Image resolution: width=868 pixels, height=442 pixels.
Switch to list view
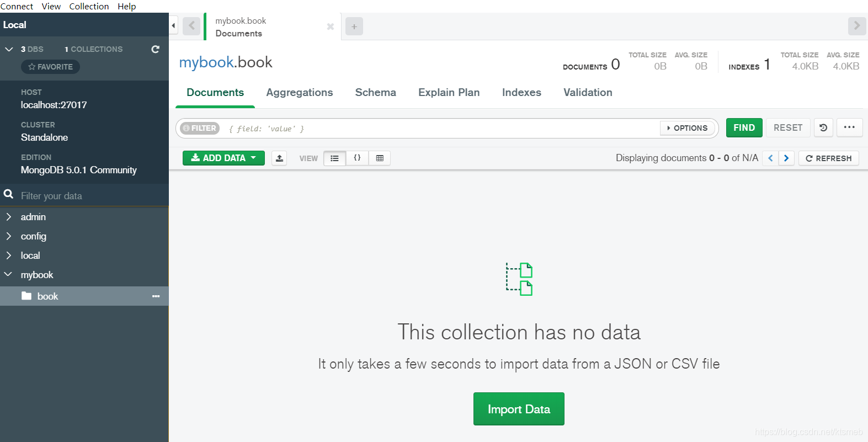click(334, 158)
